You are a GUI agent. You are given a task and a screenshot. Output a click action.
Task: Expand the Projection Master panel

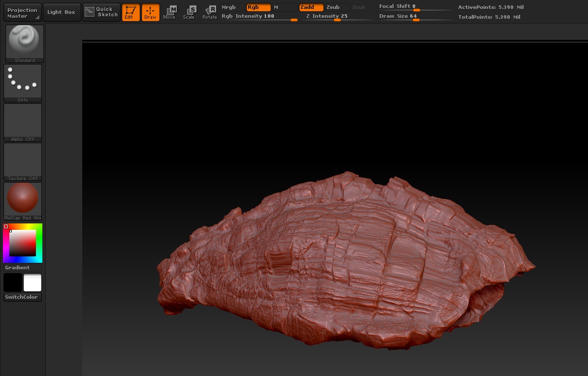[23, 13]
